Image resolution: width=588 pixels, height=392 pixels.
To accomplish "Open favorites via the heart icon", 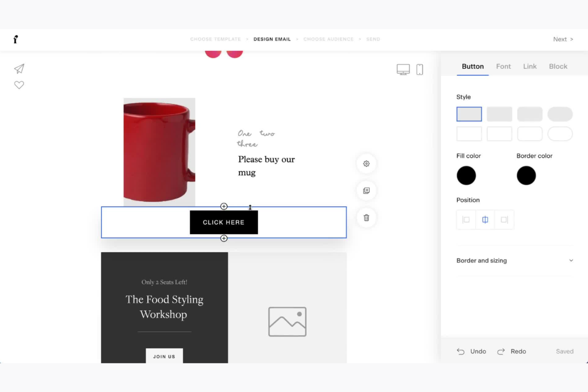I will click(x=19, y=85).
